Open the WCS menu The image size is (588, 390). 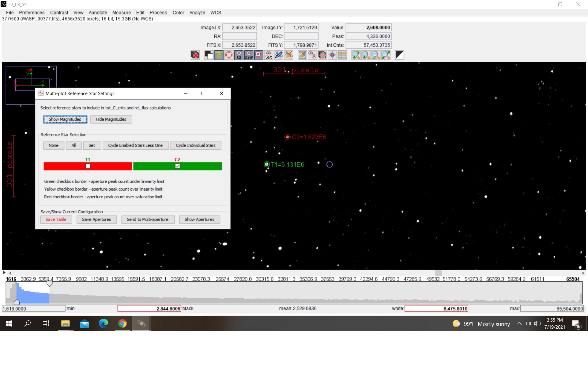pos(216,13)
